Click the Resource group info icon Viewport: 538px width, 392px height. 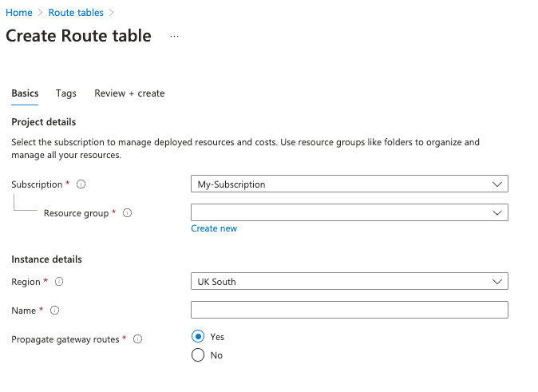[128, 213]
